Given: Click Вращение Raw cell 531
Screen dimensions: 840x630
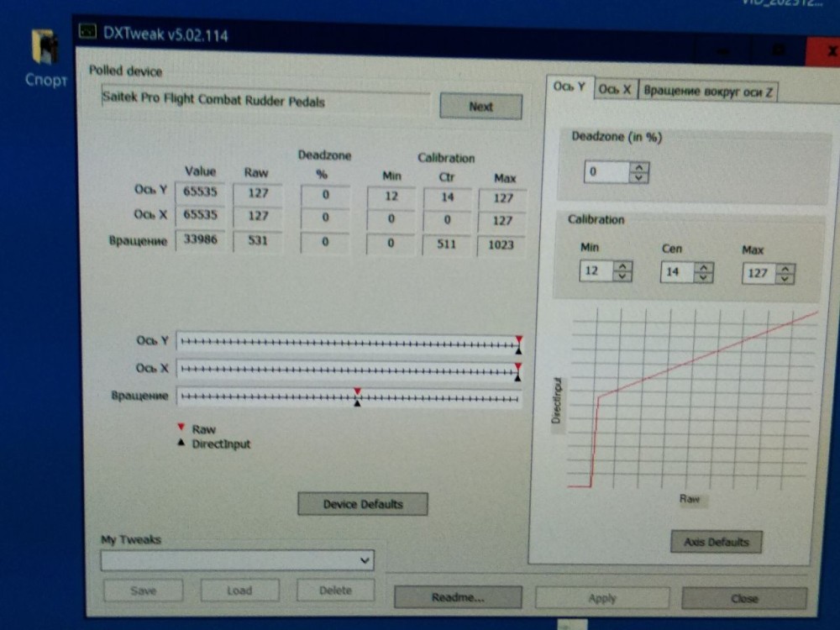Looking at the screenshot, I should 258,240.
